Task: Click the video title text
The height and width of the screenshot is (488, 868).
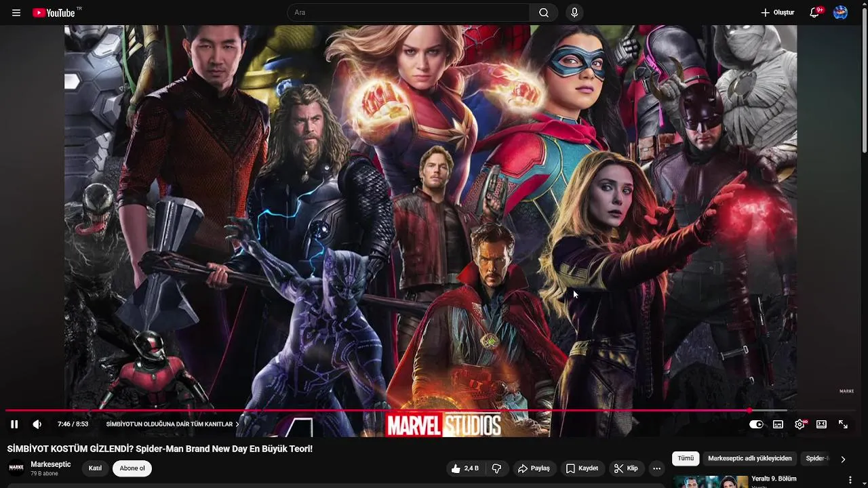Action: 160,449
